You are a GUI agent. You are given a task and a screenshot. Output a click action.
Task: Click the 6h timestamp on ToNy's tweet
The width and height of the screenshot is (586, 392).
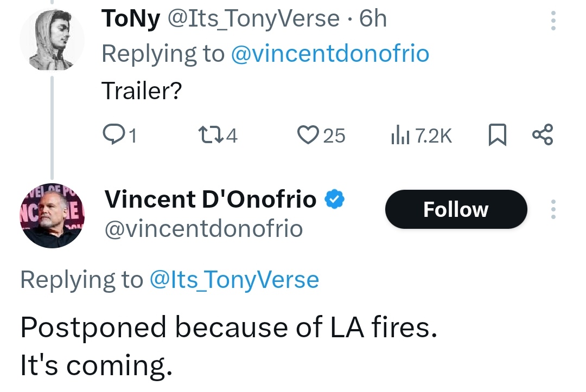373,18
